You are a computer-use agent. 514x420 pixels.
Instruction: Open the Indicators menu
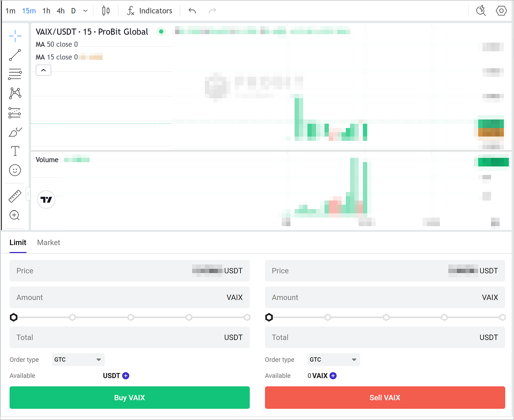149,11
